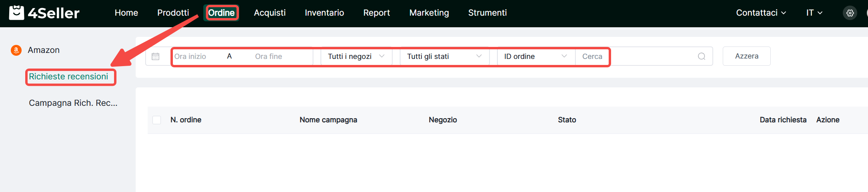Open the Tutti gli stati dropdown

point(444,57)
